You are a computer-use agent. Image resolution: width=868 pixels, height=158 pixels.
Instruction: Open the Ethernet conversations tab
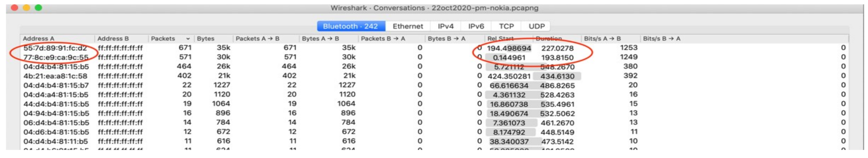[408, 26]
